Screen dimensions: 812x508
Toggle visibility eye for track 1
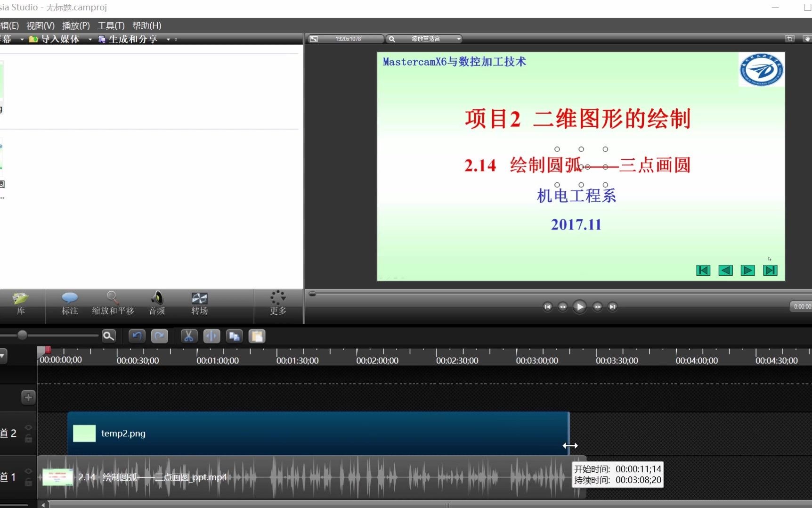pyautogui.click(x=28, y=471)
